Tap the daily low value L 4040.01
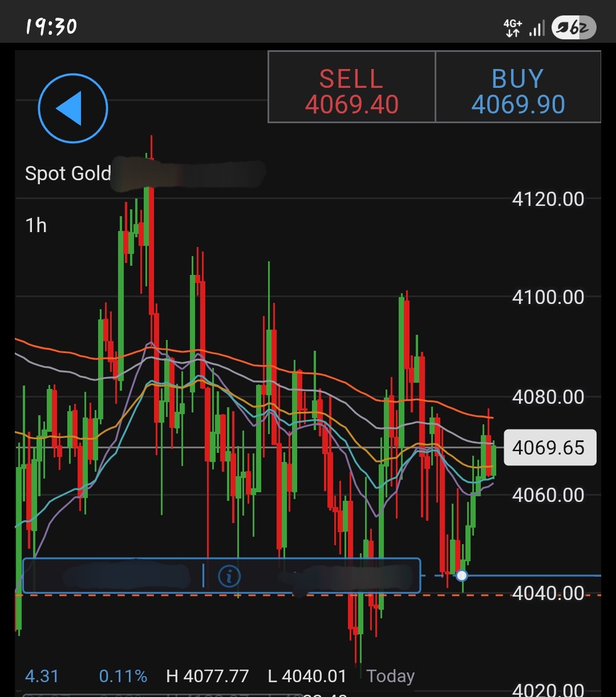 point(306,675)
